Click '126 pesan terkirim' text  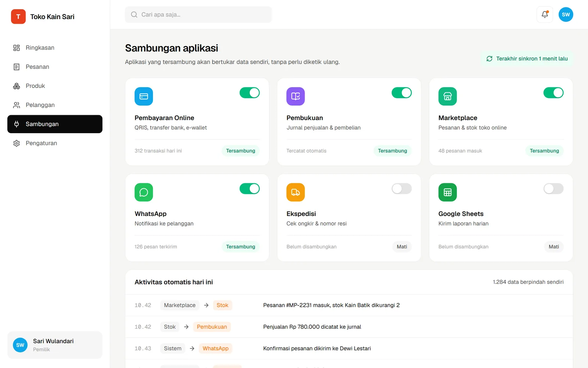pyautogui.click(x=156, y=247)
